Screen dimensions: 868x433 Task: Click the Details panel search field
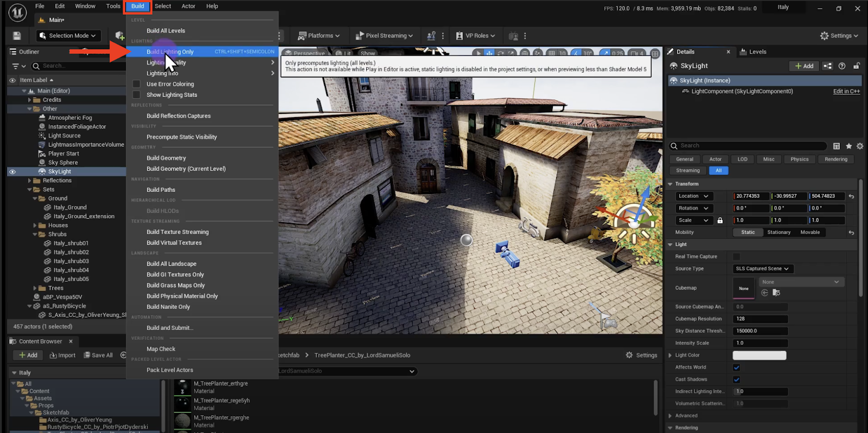pyautogui.click(x=749, y=146)
